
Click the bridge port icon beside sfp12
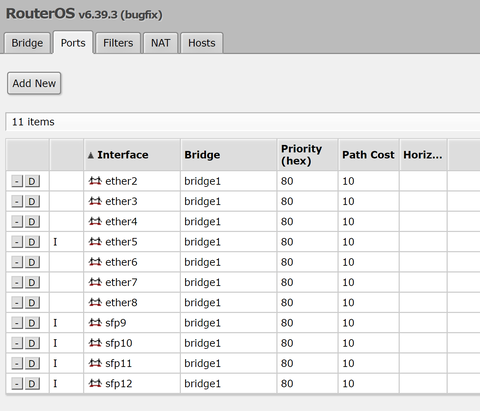[95, 383]
